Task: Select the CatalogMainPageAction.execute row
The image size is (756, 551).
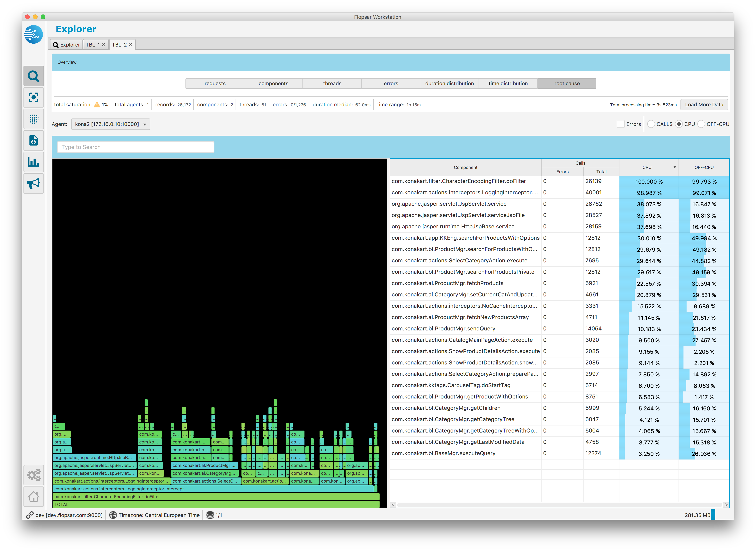Action: tap(560, 340)
